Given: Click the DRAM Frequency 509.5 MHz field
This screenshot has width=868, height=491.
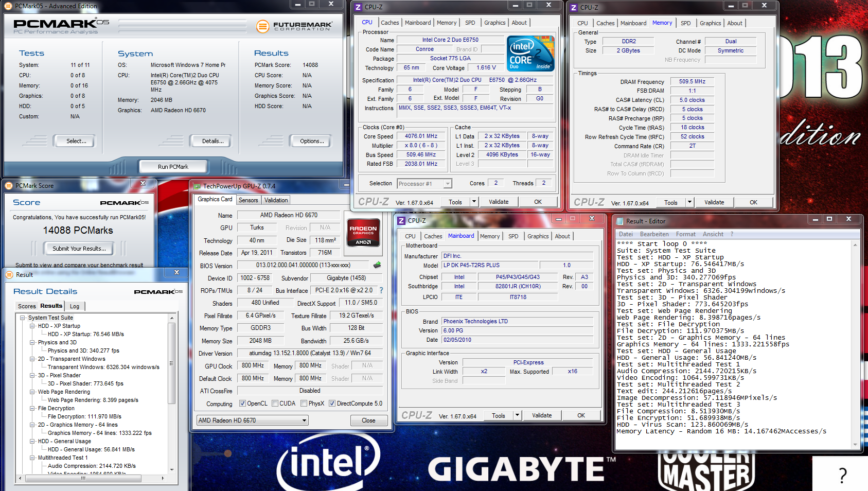Looking at the screenshot, I should coord(692,81).
